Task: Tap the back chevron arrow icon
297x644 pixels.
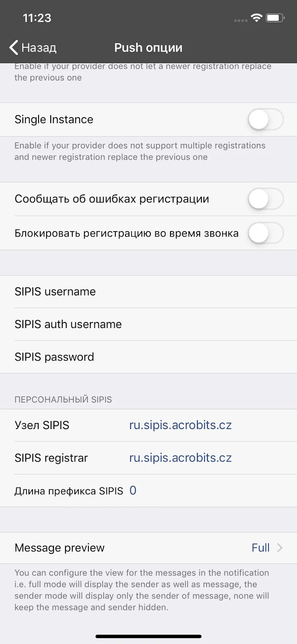Action: tap(14, 47)
